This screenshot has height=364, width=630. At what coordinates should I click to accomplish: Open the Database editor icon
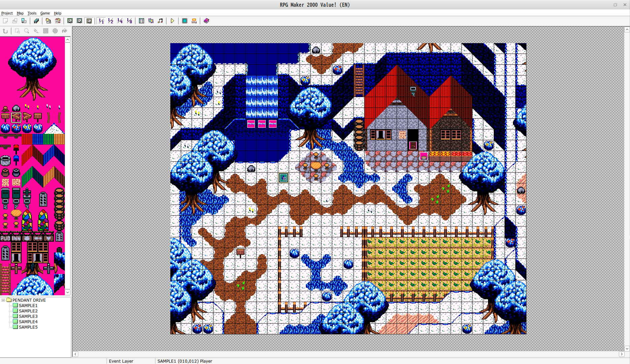141,21
